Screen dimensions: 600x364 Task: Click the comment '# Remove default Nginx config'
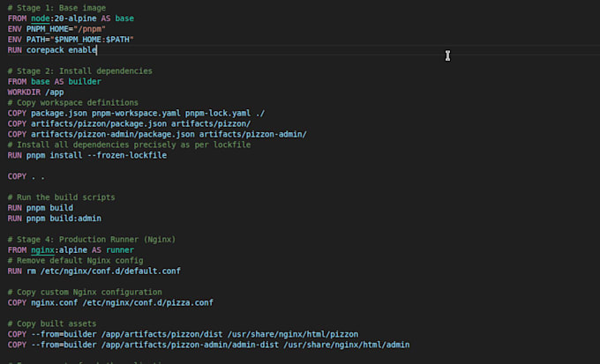coord(75,260)
